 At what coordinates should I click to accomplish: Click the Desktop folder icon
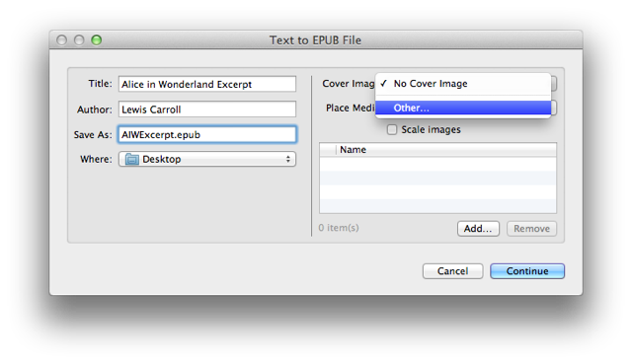(131, 159)
